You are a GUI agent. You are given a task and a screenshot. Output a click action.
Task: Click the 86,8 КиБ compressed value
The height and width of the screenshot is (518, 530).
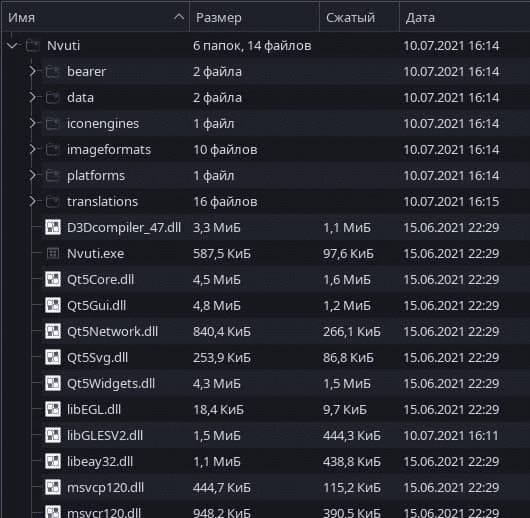coord(348,358)
